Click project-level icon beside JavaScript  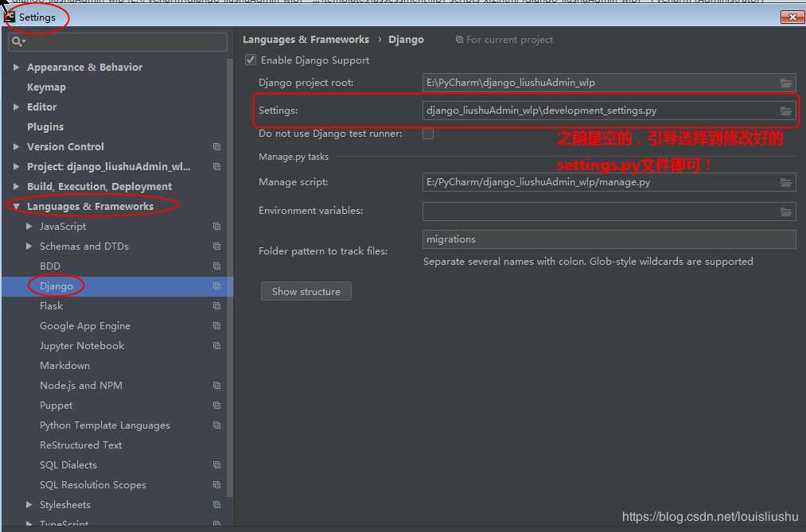[217, 227]
